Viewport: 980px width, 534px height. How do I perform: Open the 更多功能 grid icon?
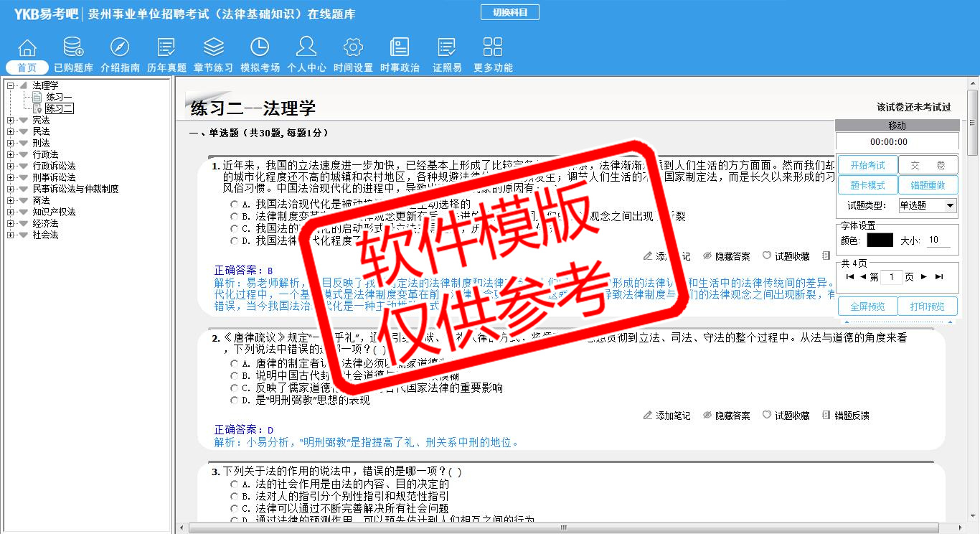click(x=493, y=48)
